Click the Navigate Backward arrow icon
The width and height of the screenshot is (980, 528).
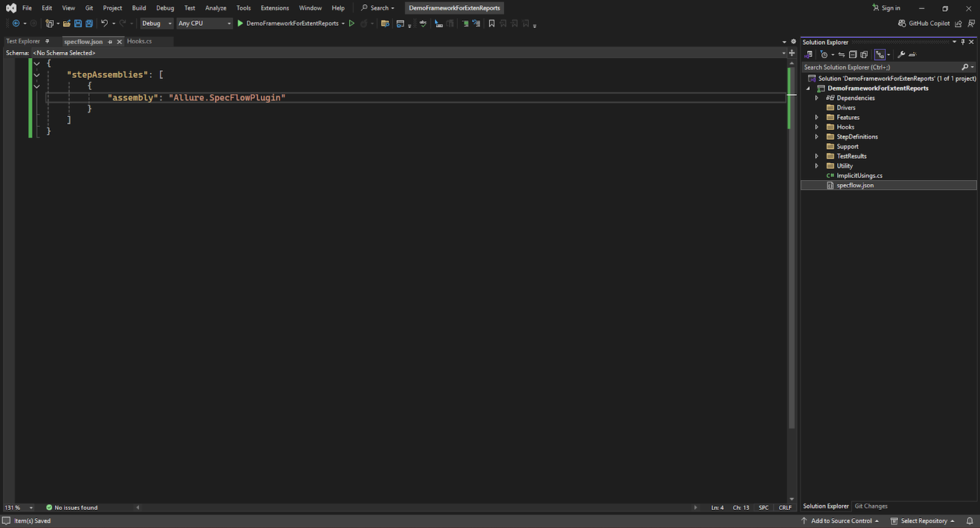pos(16,23)
